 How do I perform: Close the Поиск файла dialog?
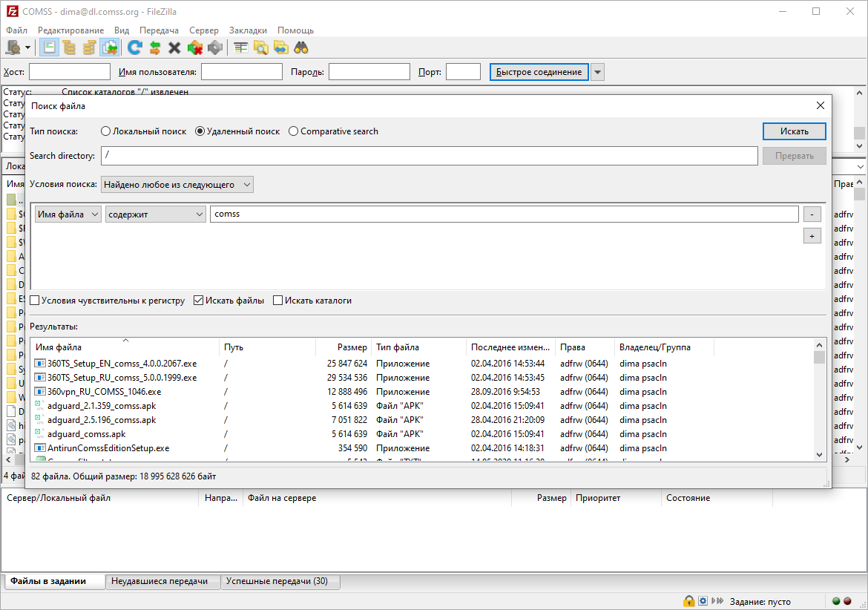point(821,105)
